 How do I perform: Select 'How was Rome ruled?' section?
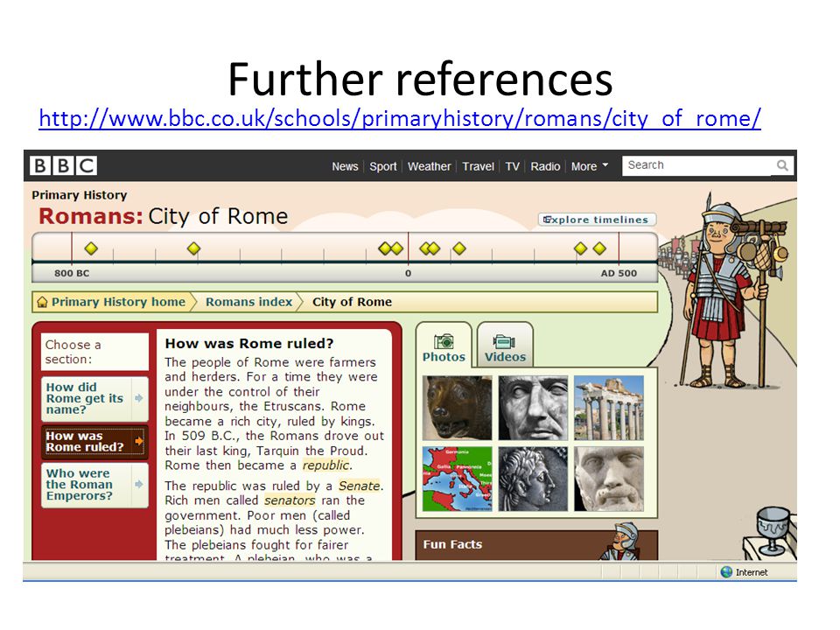click(x=94, y=441)
